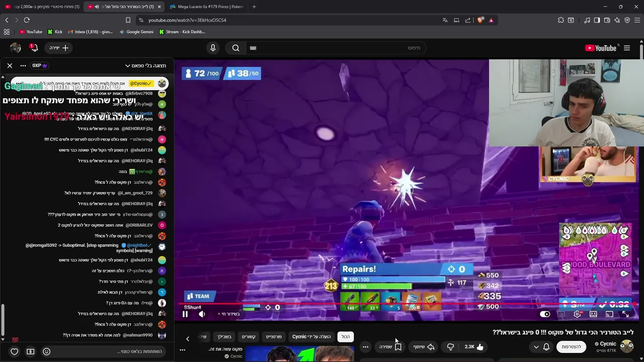Open Brave Wallet icon
Image resolution: width=644 pixels, height=362 pixels.
tap(607, 20)
